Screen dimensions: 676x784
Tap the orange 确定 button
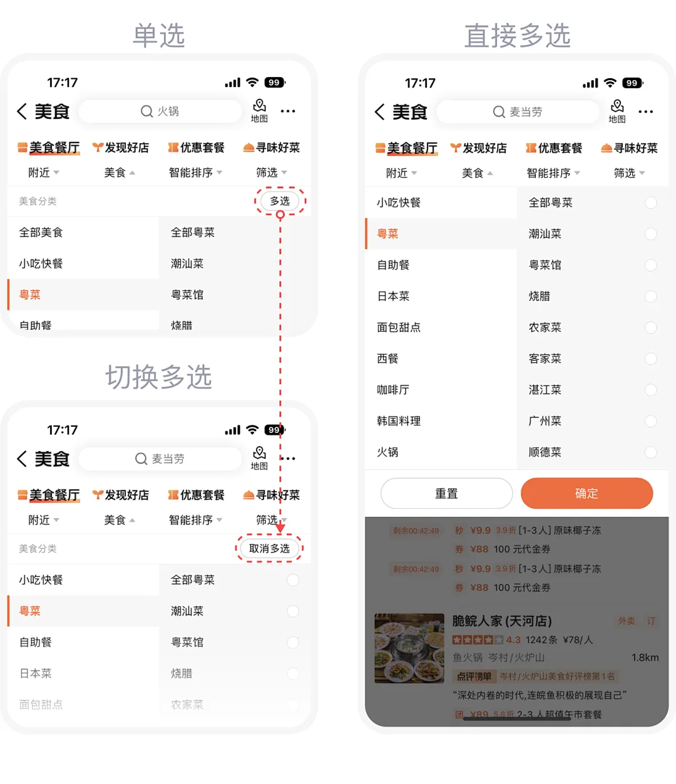click(x=586, y=494)
